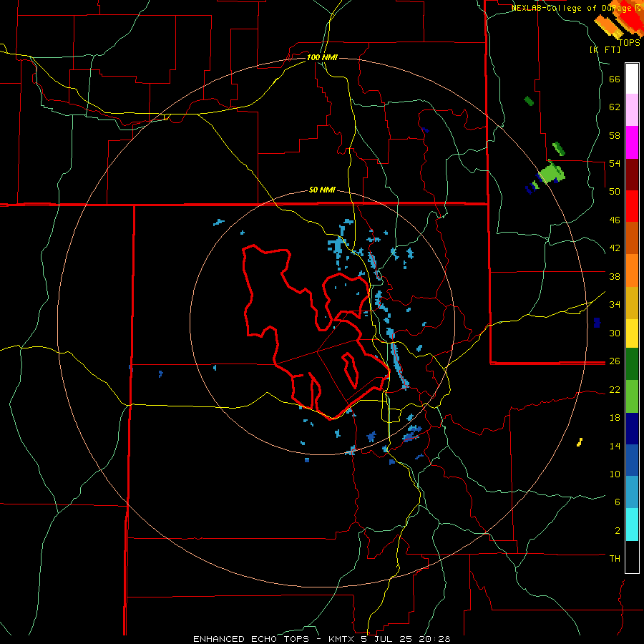
Task: Click the 100 NMI range ring label
Action: pos(322,57)
